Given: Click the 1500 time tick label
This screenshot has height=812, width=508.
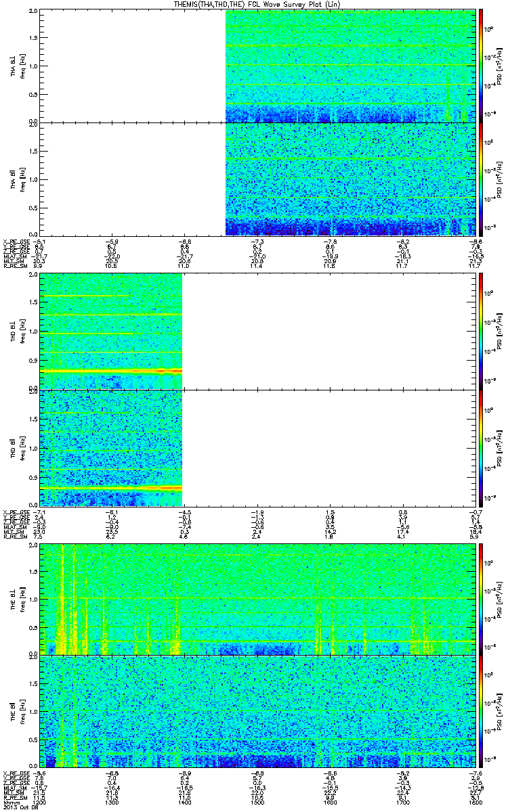Looking at the screenshot, I should pos(257,803).
